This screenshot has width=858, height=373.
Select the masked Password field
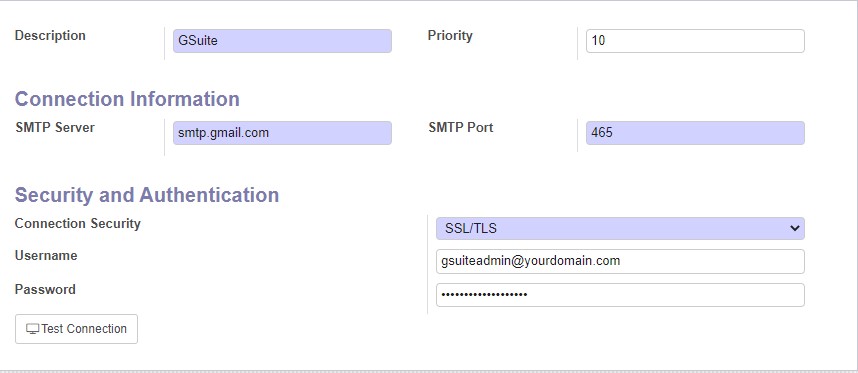point(620,295)
